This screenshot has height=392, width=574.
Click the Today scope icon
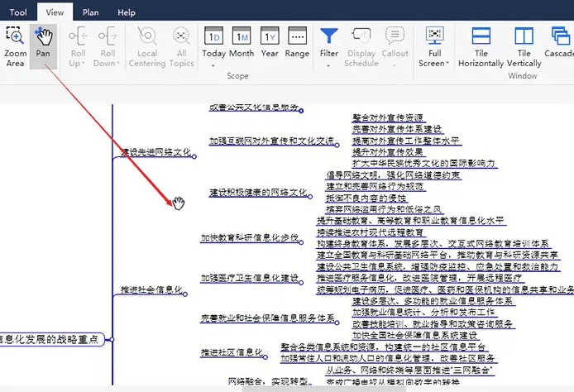pyautogui.click(x=213, y=45)
